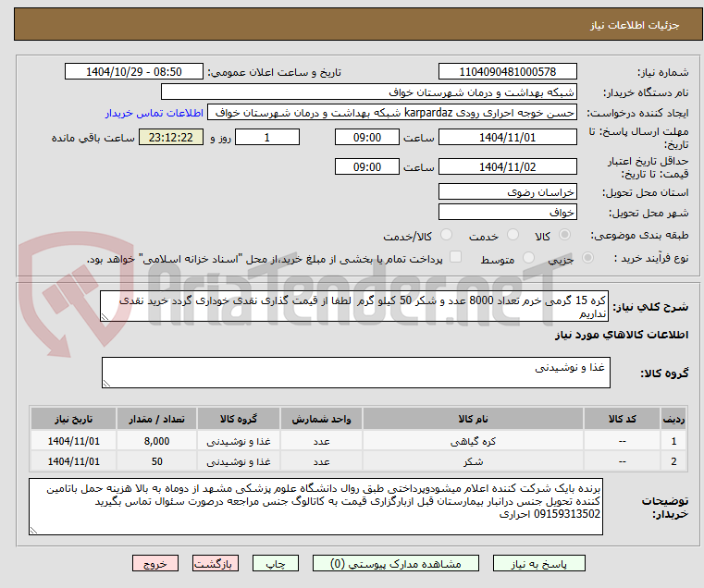Screen dimensions: 704x588
Task: Click the خروج exit button
Action: 154,563
